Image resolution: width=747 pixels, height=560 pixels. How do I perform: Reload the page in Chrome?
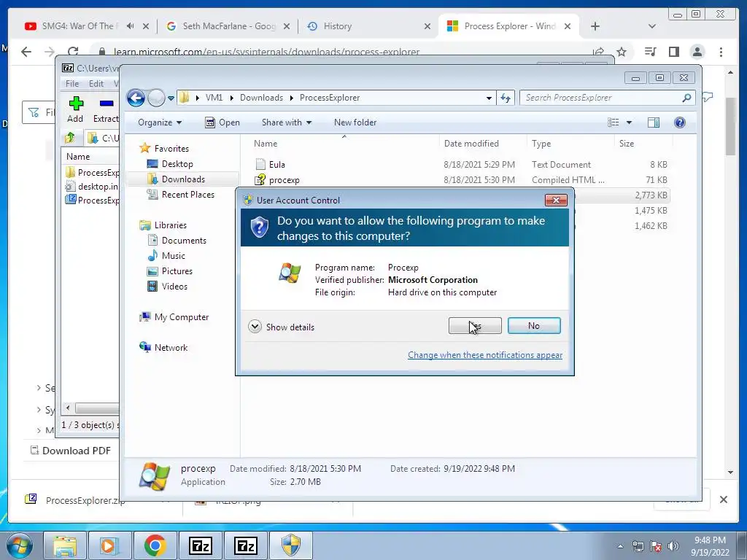[73, 52]
